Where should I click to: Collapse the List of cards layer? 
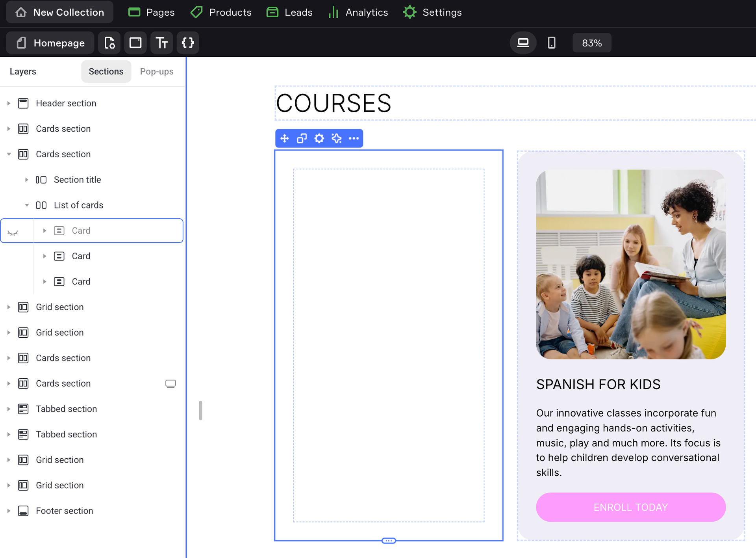click(x=27, y=205)
